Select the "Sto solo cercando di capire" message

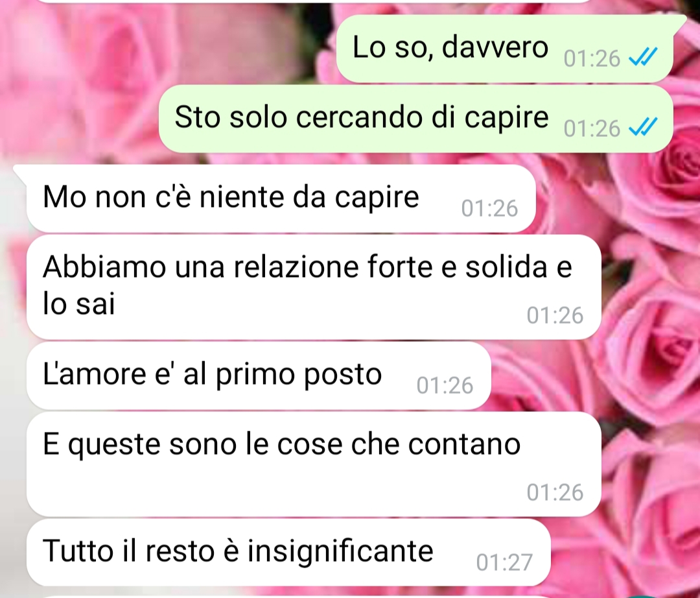pyautogui.click(x=415, y=119)
